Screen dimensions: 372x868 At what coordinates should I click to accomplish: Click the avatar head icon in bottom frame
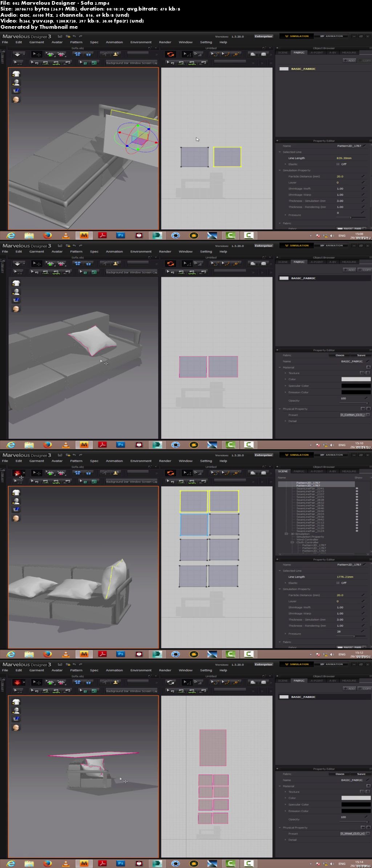coord(16,727)
